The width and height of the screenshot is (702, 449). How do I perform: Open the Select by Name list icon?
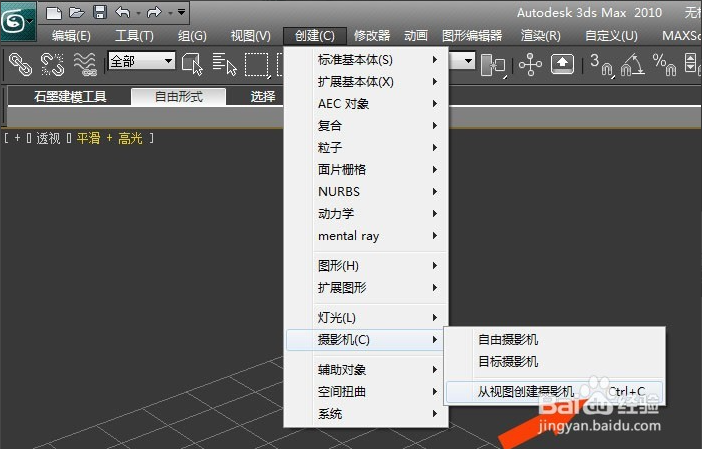pyautogui.click(x=224, y=64)
